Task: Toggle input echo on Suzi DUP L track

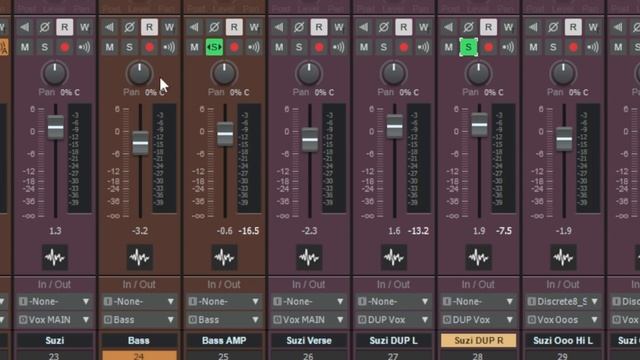Action: pyautogui.click(x=424, y=47)
